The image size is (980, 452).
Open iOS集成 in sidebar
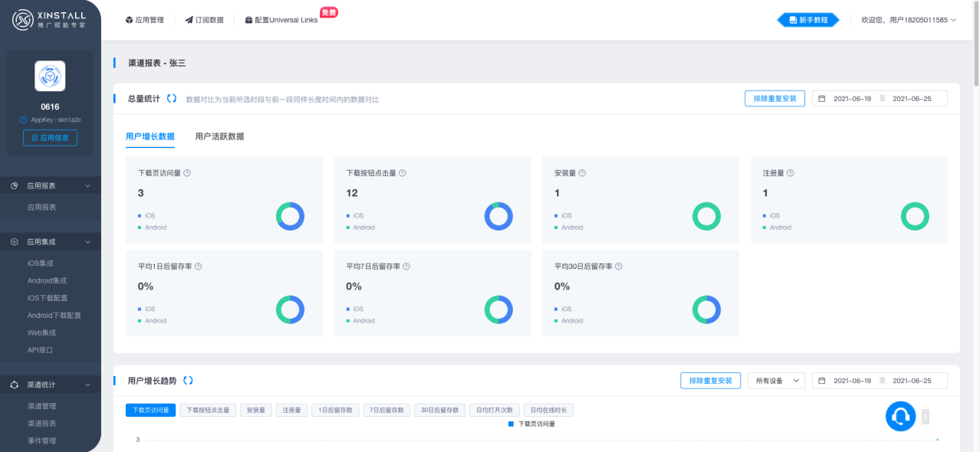(x=41, y=263)
